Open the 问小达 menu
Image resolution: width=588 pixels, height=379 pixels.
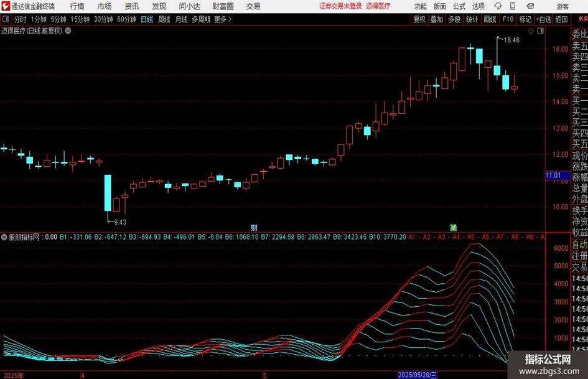pyautogui.click(x=189, y=6)
